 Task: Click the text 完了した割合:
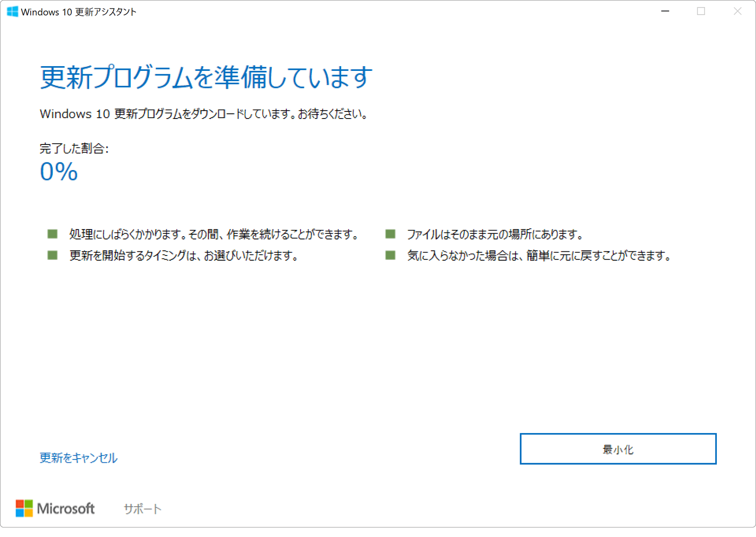(x=74, y=148)
